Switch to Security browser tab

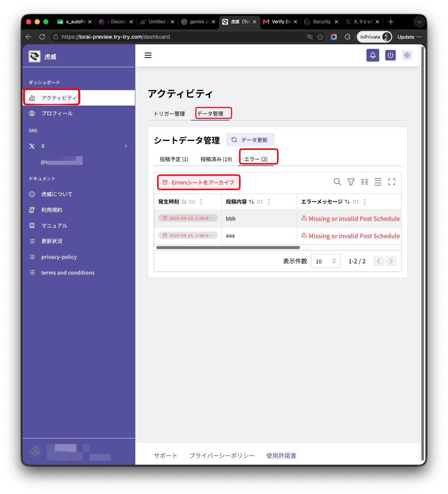coord(321,22)
